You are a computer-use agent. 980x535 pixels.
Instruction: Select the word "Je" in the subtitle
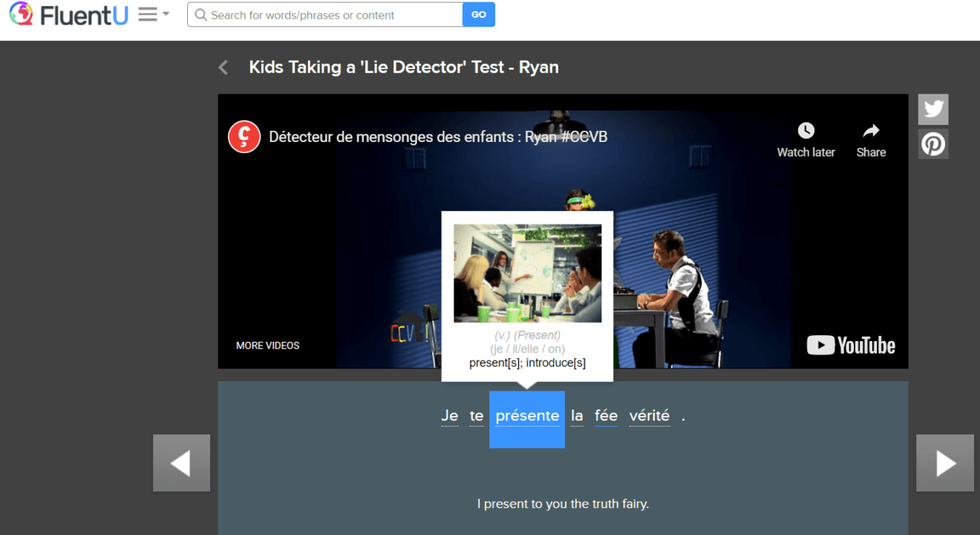click(x=450, y=415)
